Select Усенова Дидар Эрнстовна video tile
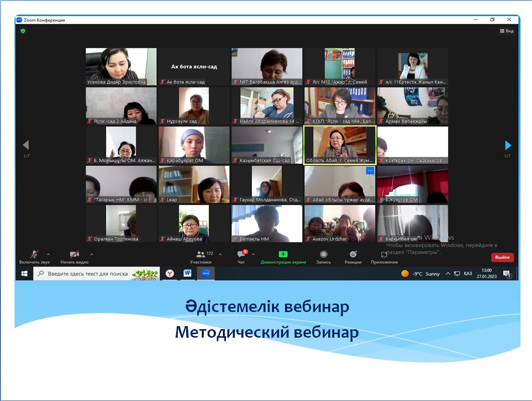Screen dimensions: 532x401 coord(121,67)
